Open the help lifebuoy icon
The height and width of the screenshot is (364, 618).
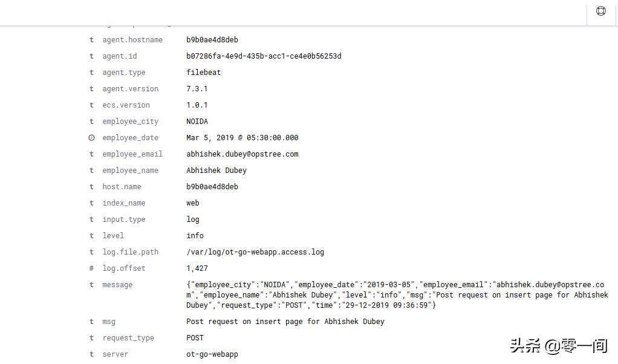tap(600, 11)
